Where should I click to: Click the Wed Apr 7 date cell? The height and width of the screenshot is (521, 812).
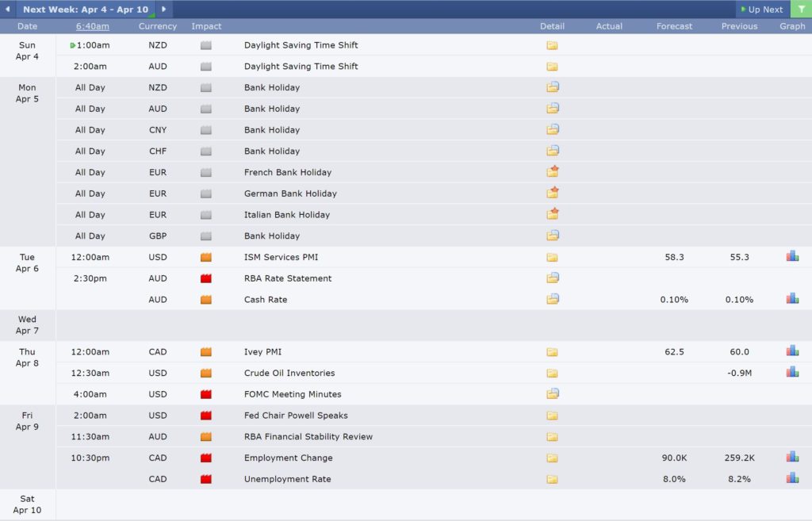coord(27,324)
